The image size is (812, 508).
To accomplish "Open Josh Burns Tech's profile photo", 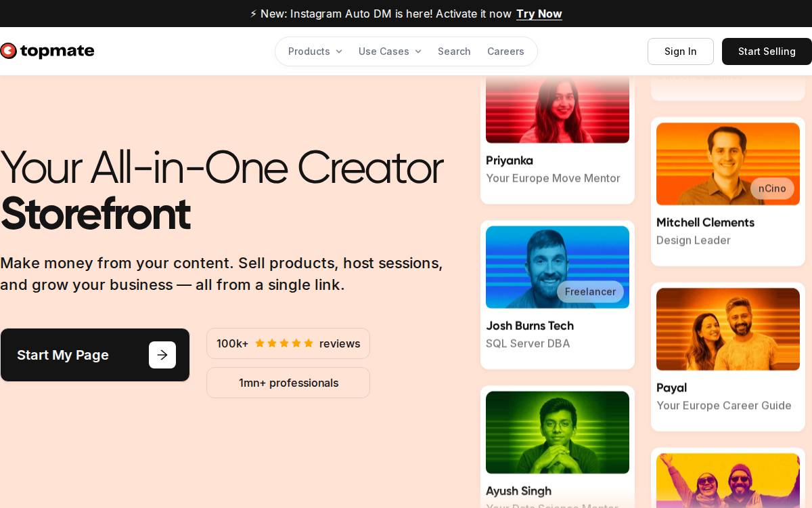I will [558, 267].
